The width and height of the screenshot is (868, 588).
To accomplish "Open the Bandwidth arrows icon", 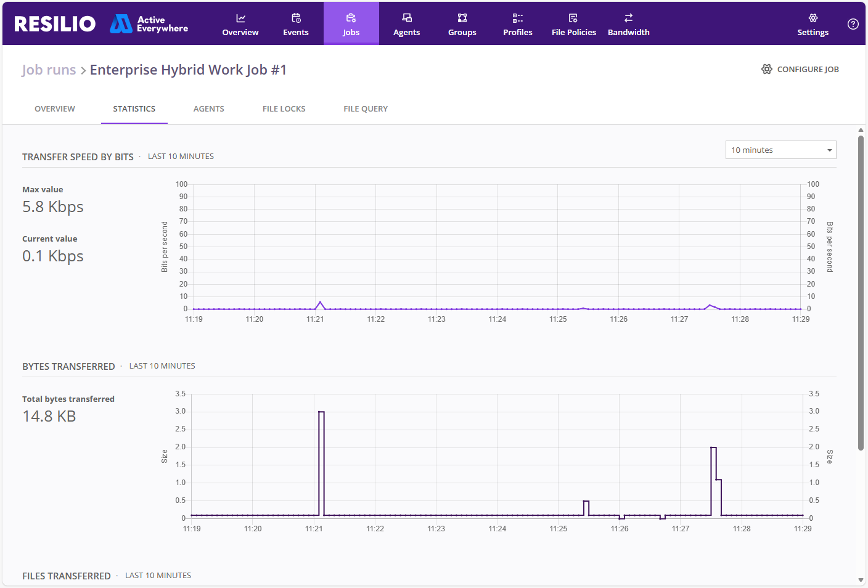I will [629, 18].
